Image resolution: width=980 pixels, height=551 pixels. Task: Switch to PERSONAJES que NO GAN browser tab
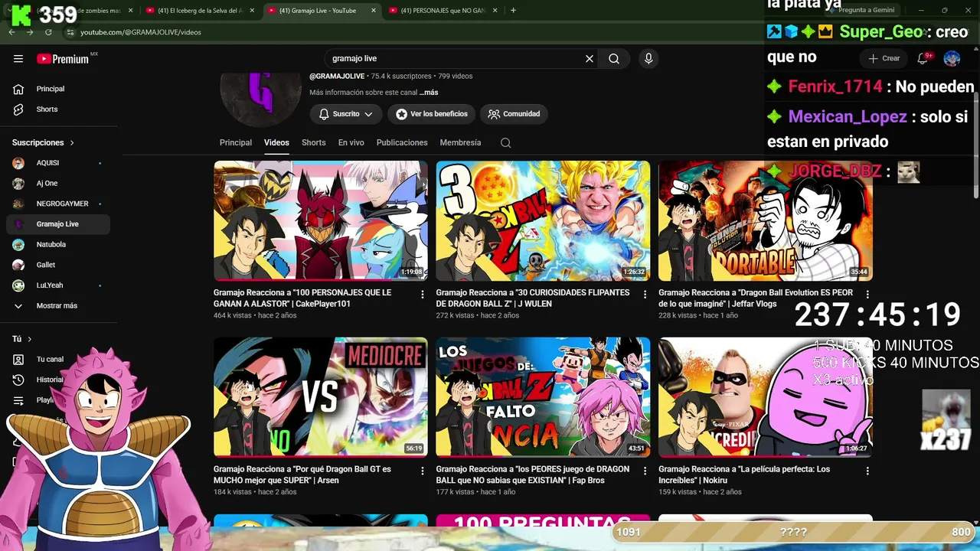444,11
